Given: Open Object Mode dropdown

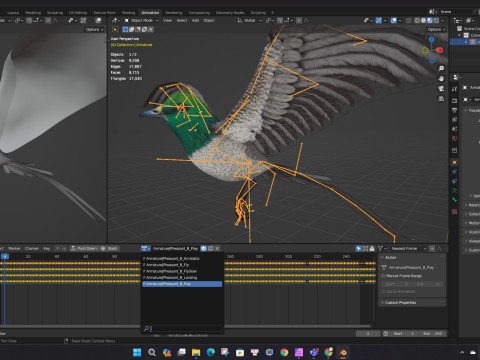Looking at the screenshot, I should pyautogui.click(x=141, y=20).
